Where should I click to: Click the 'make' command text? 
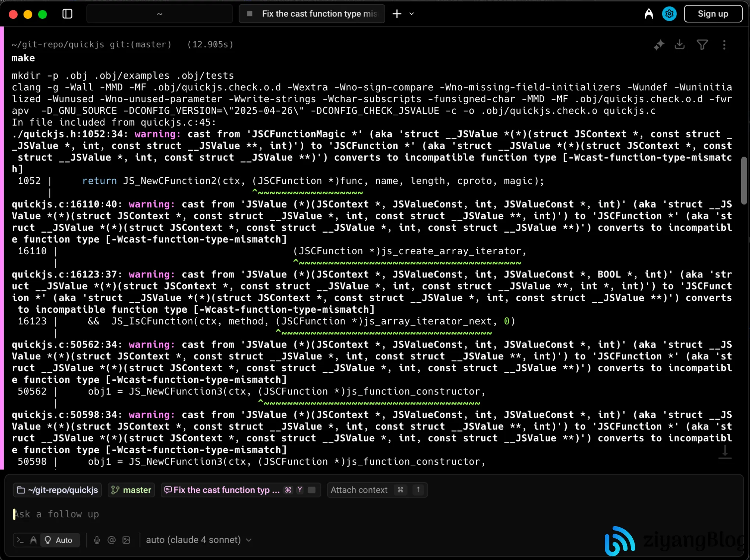pyautogui.click(x=23, y=58)
